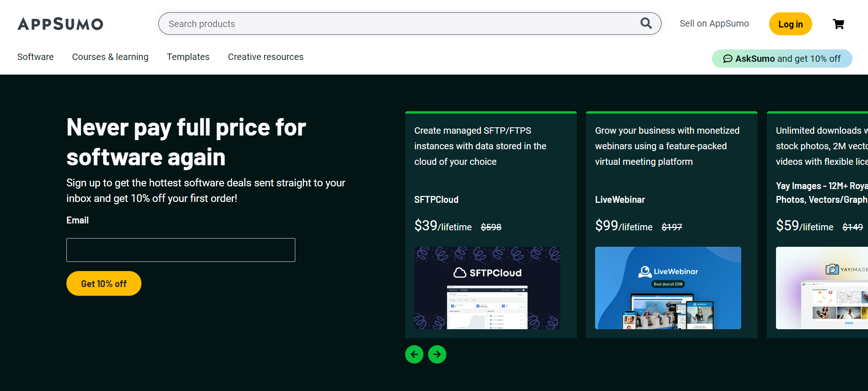Click the AskSumo chat bubble icon
Viewport: 868px width, 391px height.
pos(727,59)
